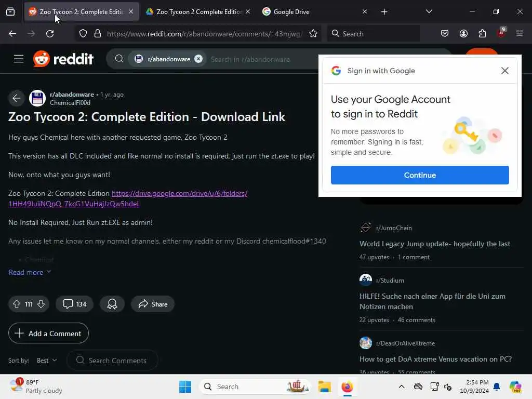Open Pocket save icon in toolbar
The image size is (532, 399).
coord(445,34)
